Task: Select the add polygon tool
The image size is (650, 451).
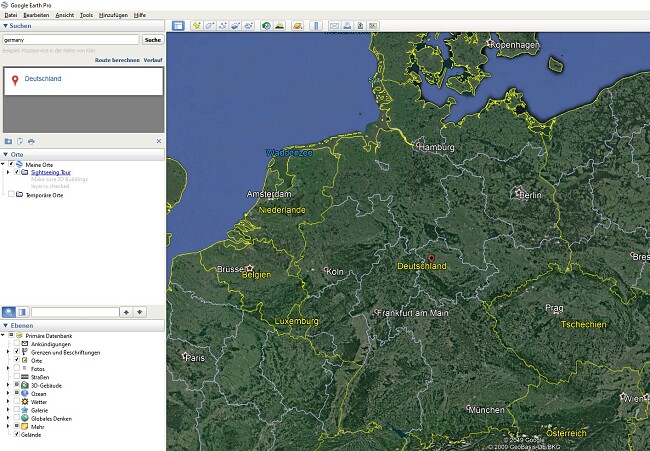Action: click(x=209, y=26)
